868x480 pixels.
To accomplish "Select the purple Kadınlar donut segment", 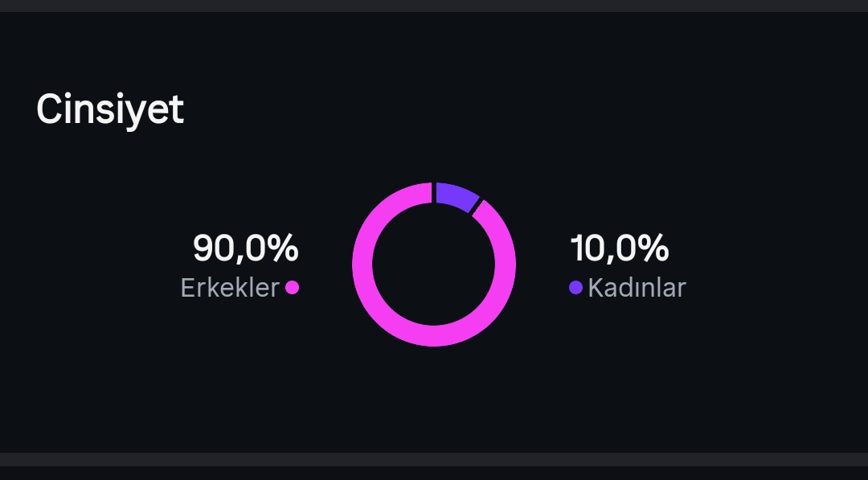I will [x=457, y=195].
